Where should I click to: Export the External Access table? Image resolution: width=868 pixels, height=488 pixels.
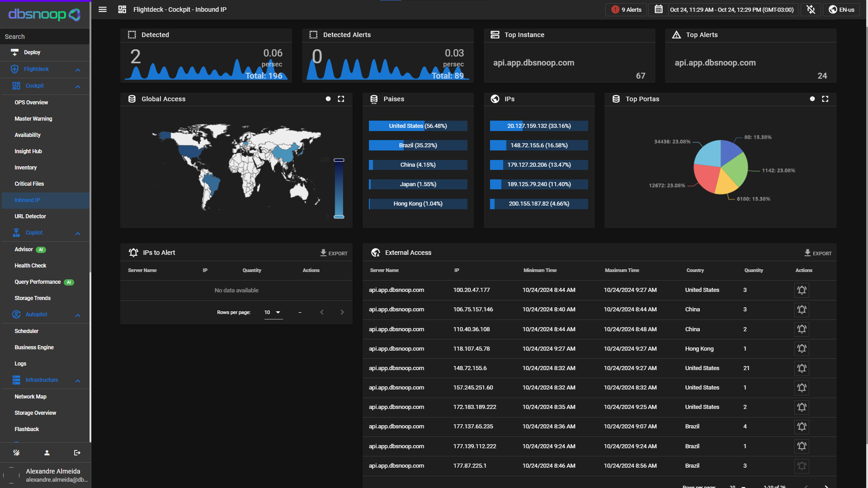click(818, 253)
